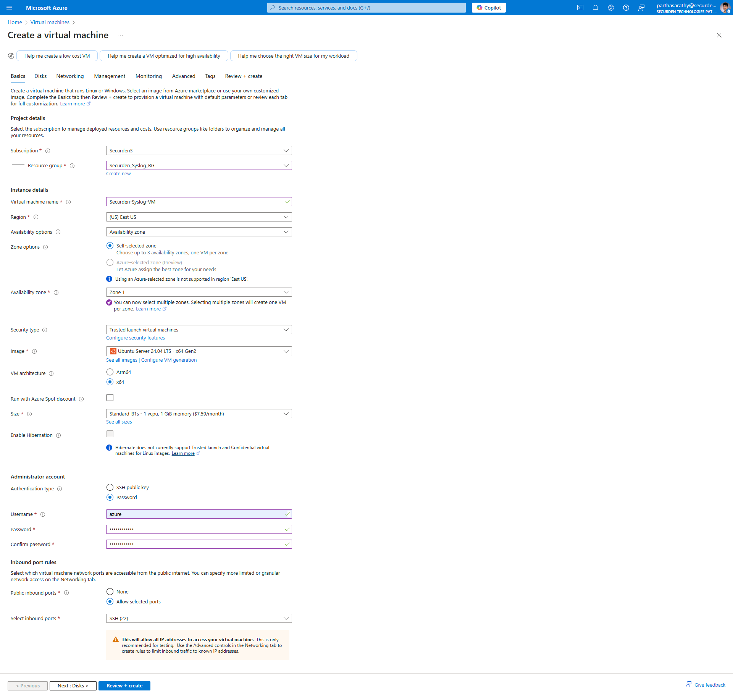Switch to the Networking tab
733x700 pixels.
coord(70,76)
